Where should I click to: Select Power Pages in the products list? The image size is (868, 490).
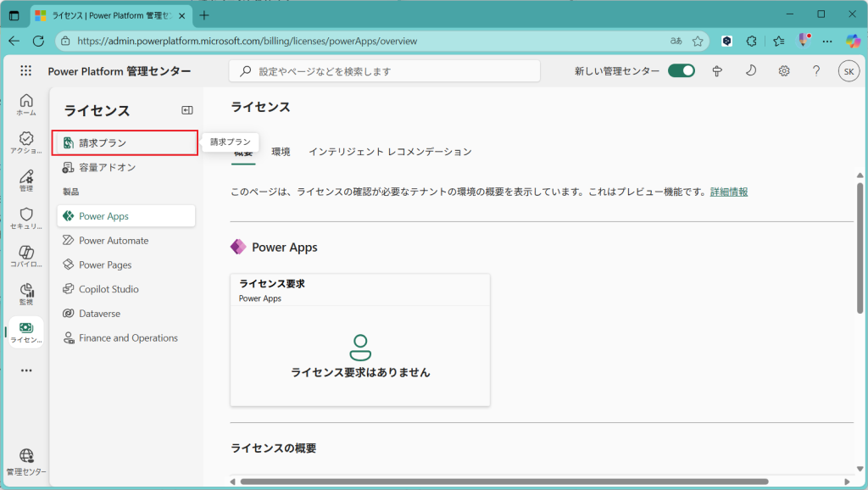(x=126, y=264)
